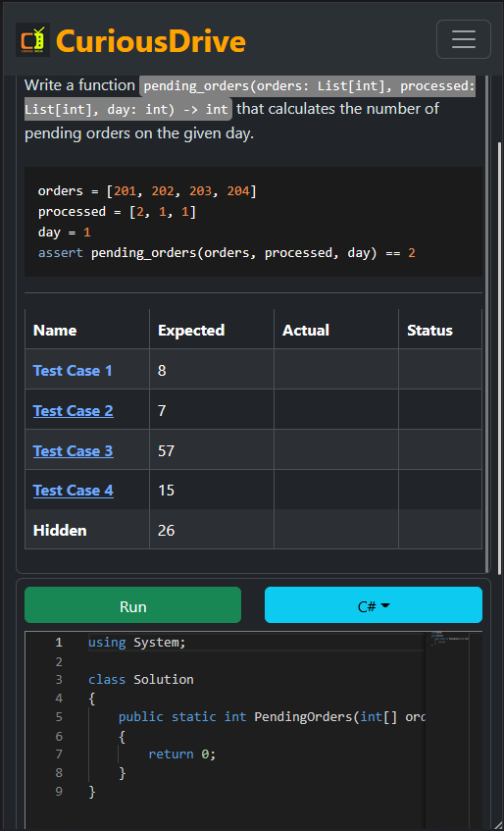
Task: Click expected value 7 for Test Case 2
Action: (162, 411)
